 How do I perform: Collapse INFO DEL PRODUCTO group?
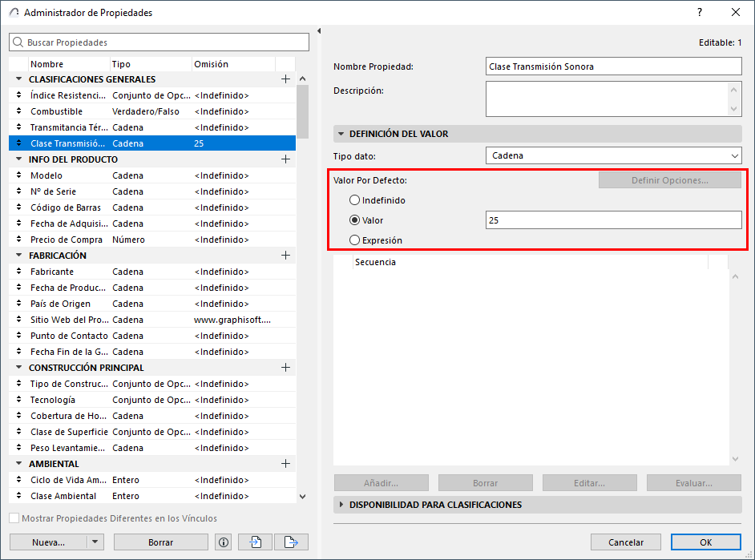(18, 159)
